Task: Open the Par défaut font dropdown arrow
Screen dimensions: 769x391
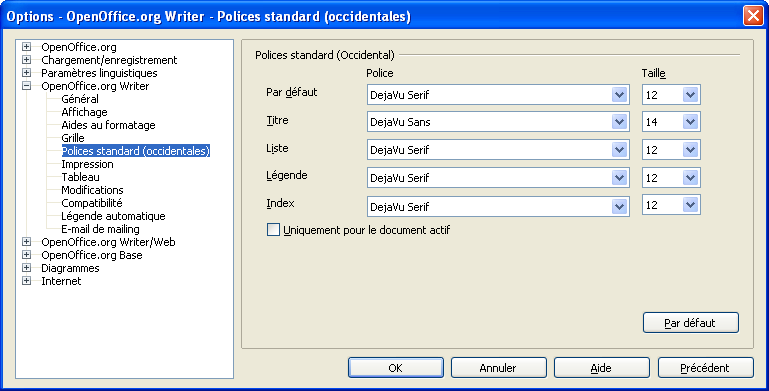Action: coord(620,95)
